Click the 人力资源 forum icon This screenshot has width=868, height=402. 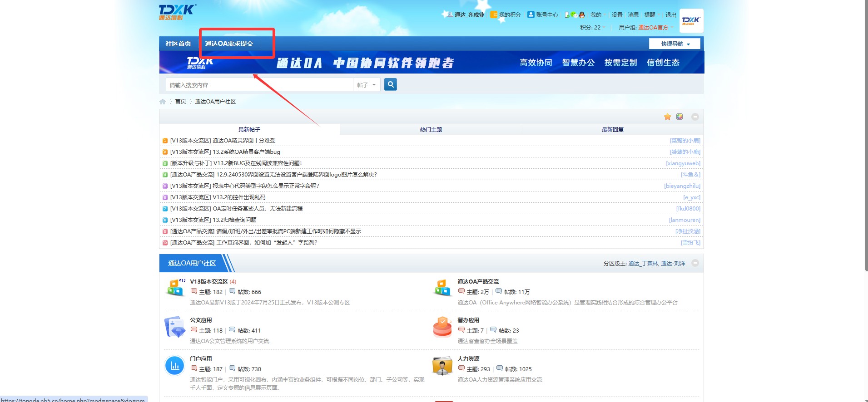(442, 366)
